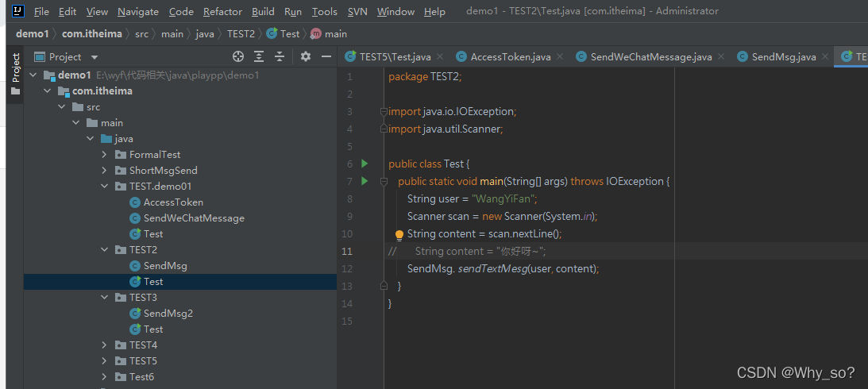Click the demo1 breadcrumb in navigation bar
868x389 pixels.
tap(32, 34)
